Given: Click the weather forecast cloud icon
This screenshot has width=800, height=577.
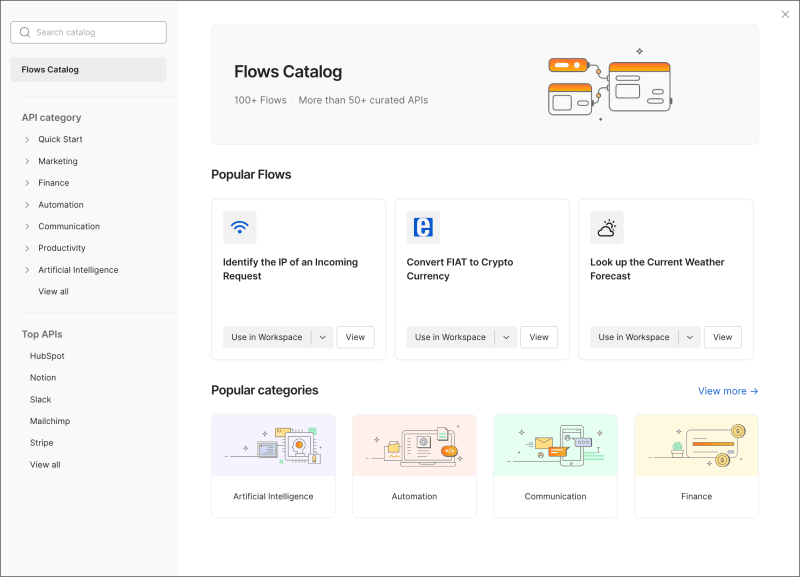Looking at the screenshot, I should click(607, 227).
